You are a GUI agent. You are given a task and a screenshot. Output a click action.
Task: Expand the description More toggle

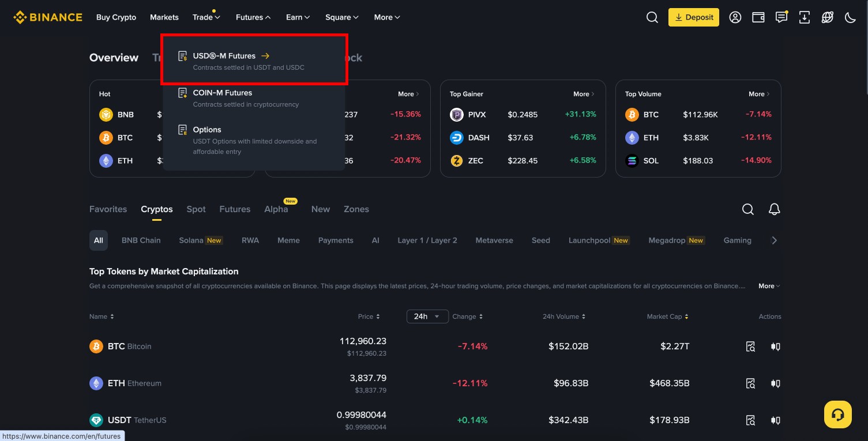(769, 286)
